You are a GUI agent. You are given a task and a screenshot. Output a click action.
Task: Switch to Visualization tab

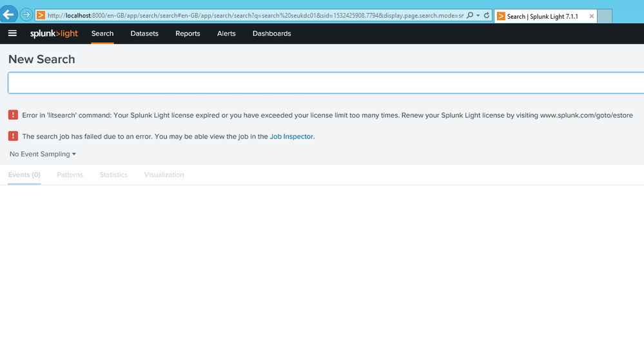click(x=164, y=175)
